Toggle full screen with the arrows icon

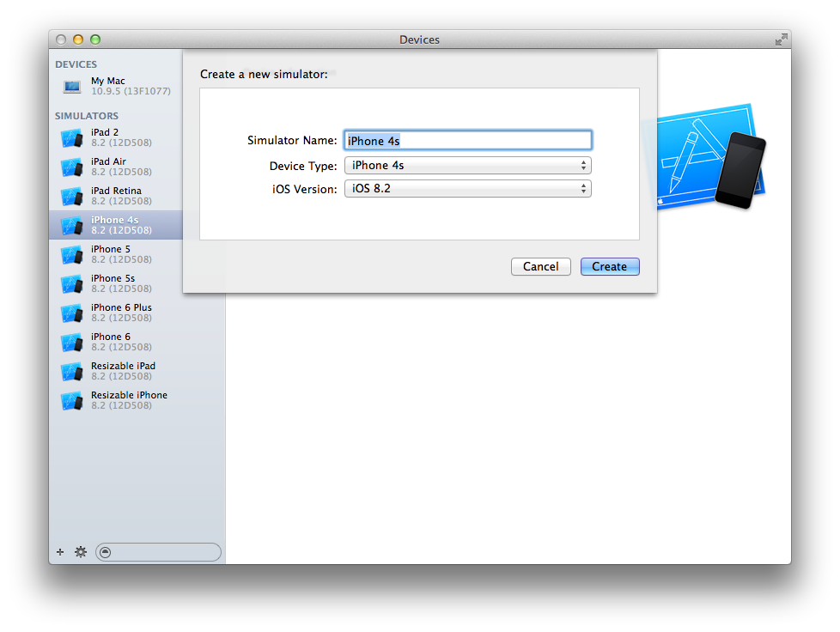click(x=781, y=39)
